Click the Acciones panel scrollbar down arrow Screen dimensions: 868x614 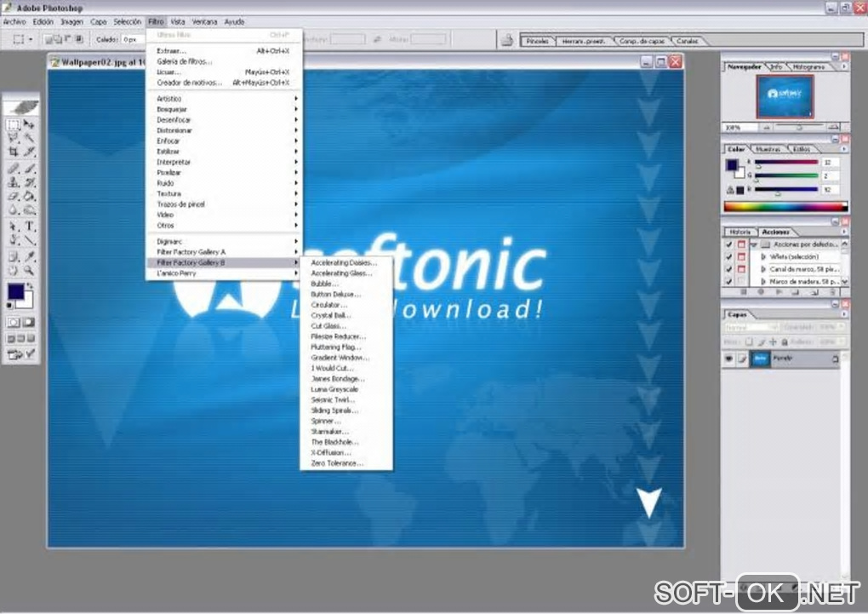845,282
